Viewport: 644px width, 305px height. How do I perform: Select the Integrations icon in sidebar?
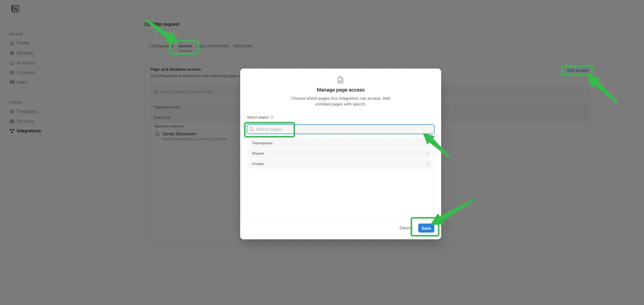[x=12, y=131]
